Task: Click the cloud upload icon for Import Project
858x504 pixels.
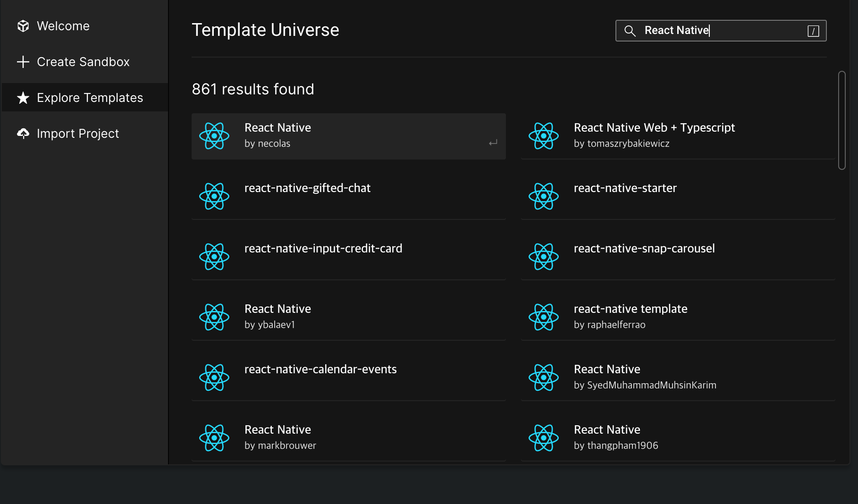Action: 23,134
